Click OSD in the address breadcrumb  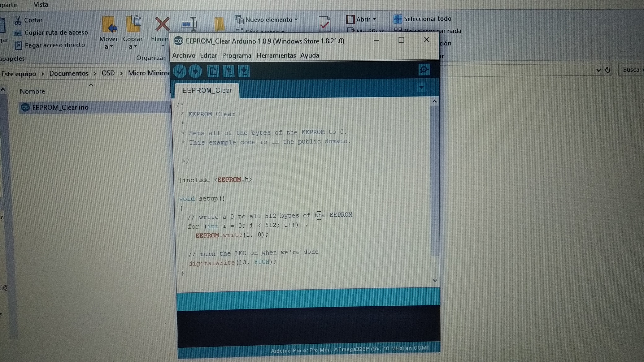click(108, 73)
